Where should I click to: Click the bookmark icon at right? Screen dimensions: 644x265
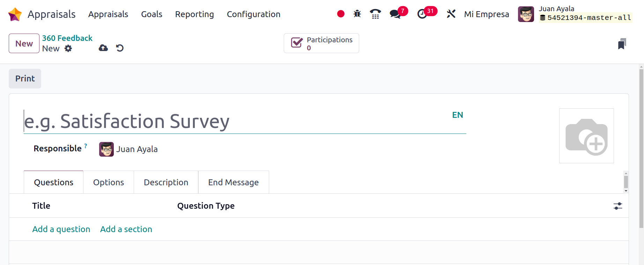pos(622,44)
